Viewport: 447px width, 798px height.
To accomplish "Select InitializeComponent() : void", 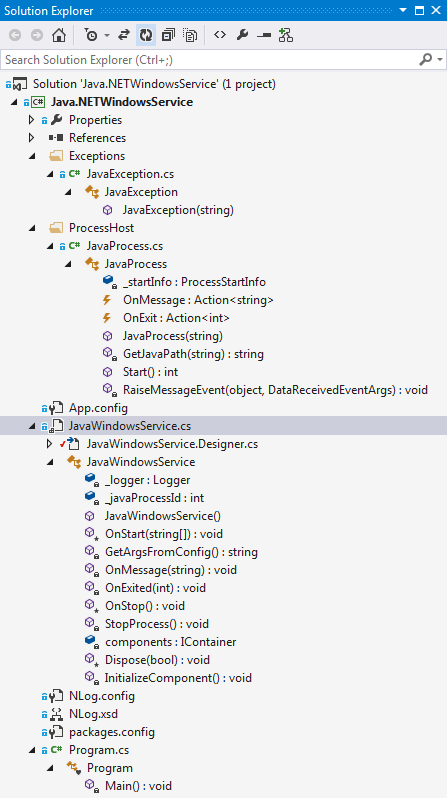I will (178, 678).
